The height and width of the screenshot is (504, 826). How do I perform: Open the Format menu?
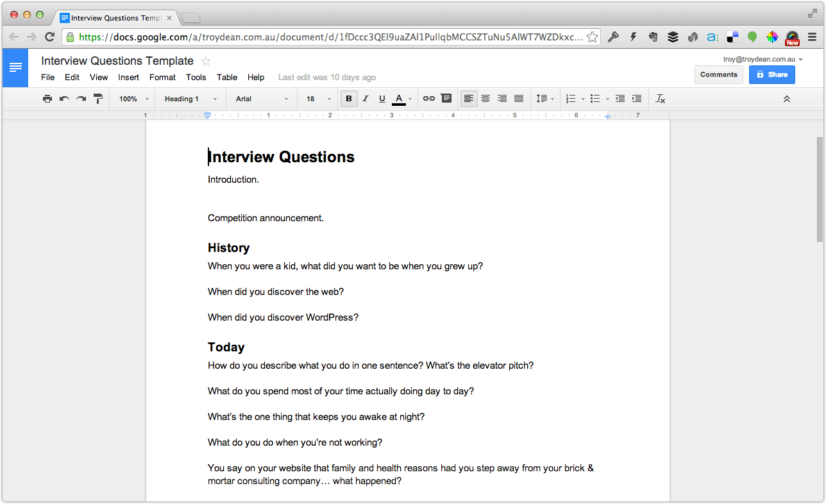[x=162, y=77]
